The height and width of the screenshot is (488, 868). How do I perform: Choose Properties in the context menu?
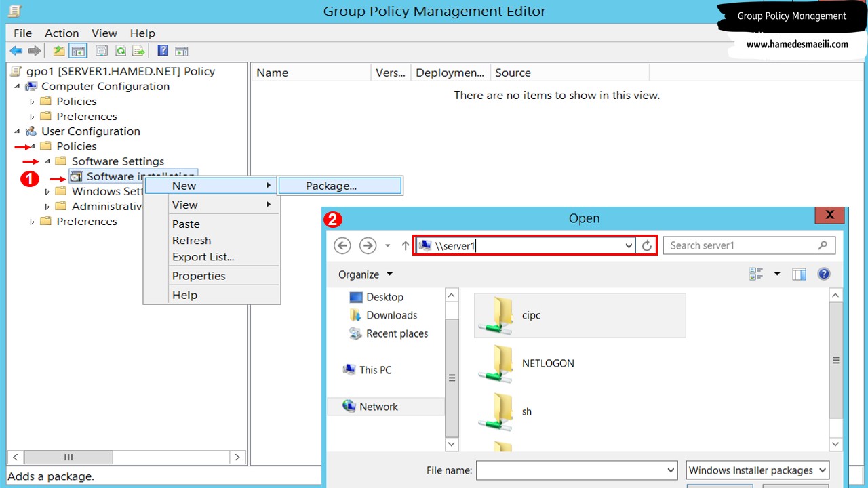(212, 276)
